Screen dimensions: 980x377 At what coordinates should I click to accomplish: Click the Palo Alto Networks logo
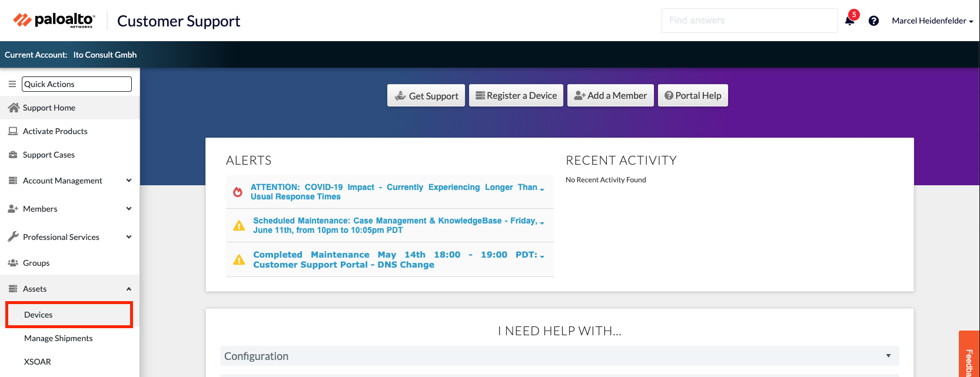coord(54,21)
